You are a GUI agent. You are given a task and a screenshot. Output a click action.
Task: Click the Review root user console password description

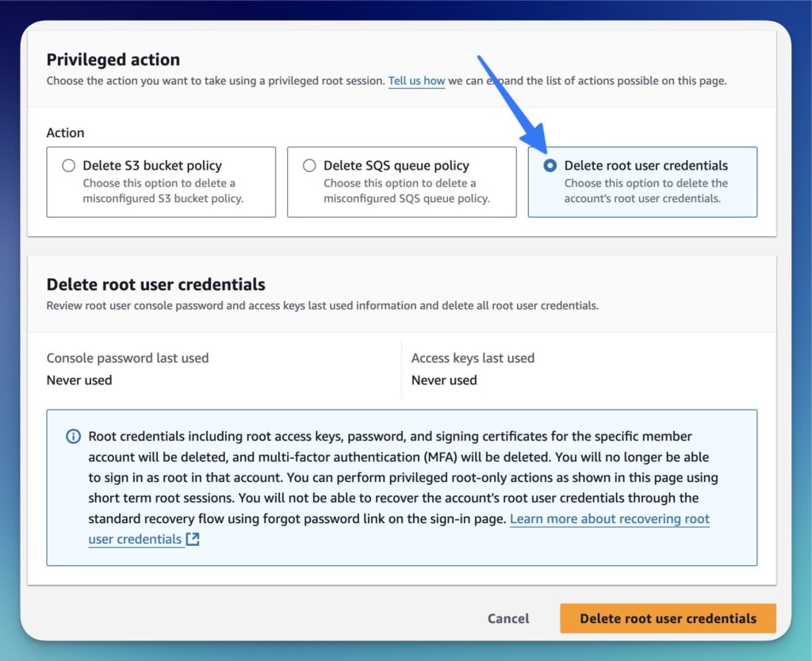[x=323, y=305]
